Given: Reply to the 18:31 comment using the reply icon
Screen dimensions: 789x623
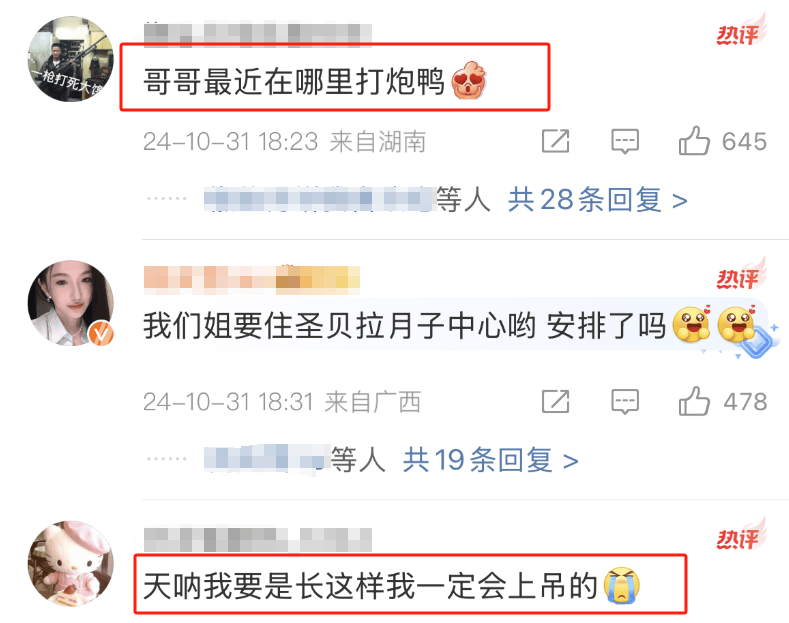Looking at the screenshot, I should coord(625,402).
